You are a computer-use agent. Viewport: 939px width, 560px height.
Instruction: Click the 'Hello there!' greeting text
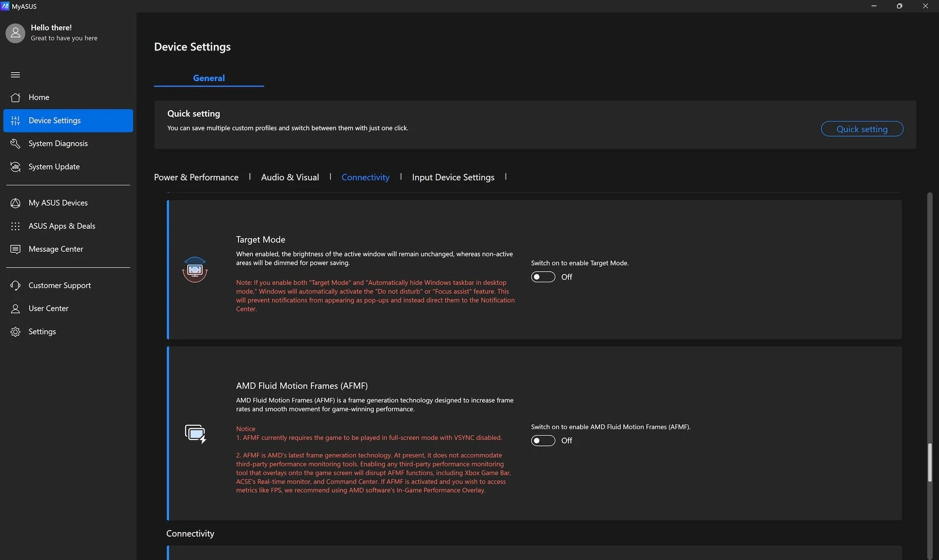51,28
